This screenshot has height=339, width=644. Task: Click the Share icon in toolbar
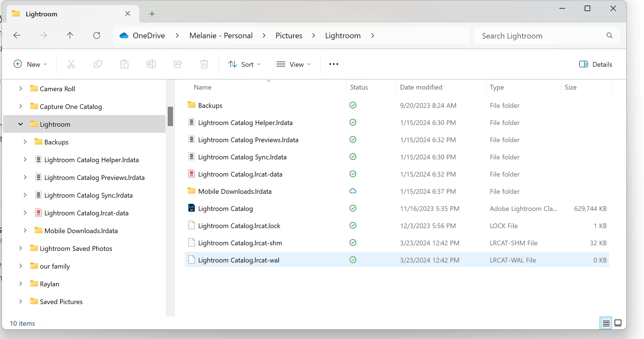tap(178, 64)
